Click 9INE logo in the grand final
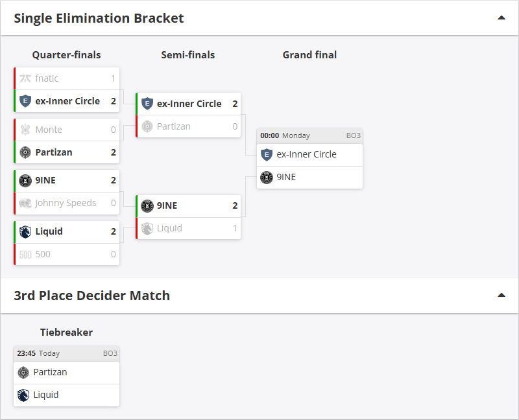This screenshot has width=519, height=420. (266, 177)
